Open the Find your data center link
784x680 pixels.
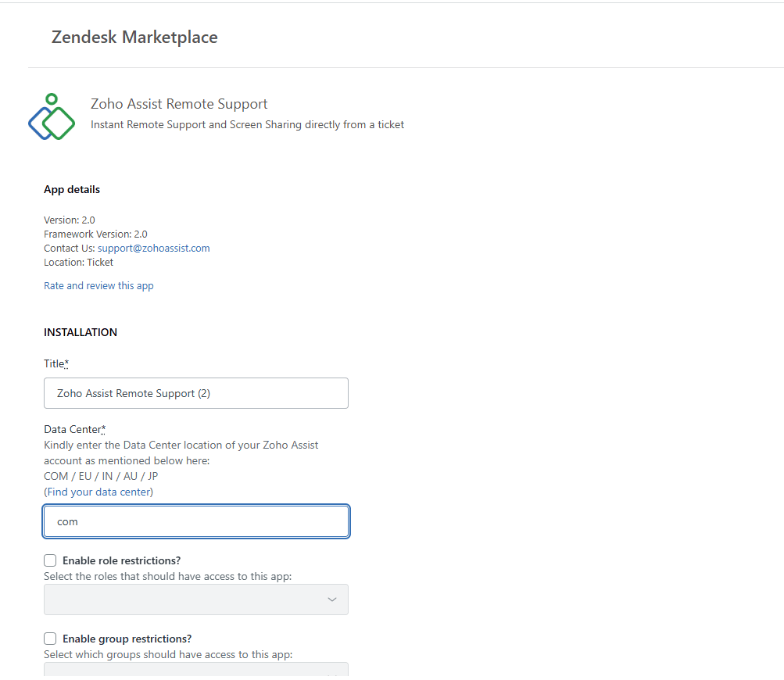(98, 492)
